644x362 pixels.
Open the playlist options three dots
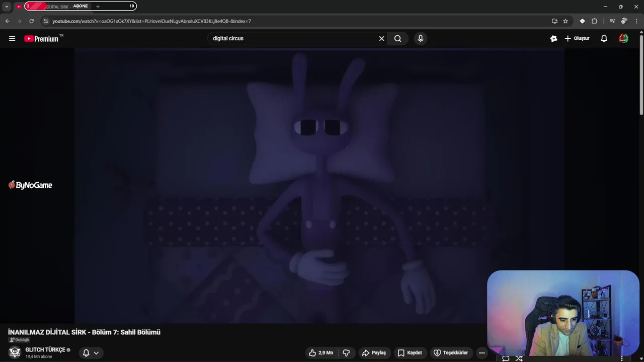point(622,358)
